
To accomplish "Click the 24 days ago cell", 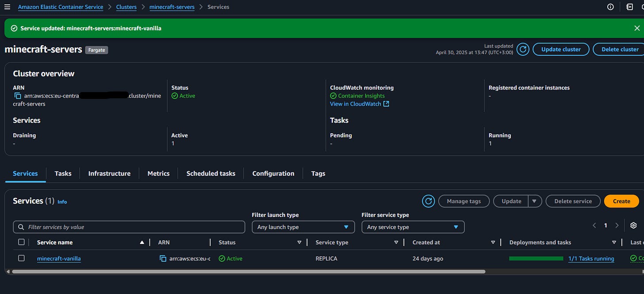I will [428, 259].
